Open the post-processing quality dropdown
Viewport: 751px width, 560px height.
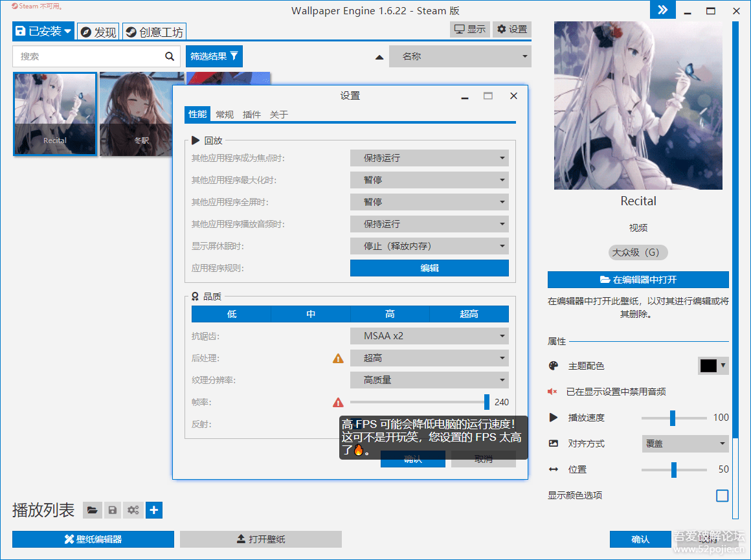(x=429, y=358)
